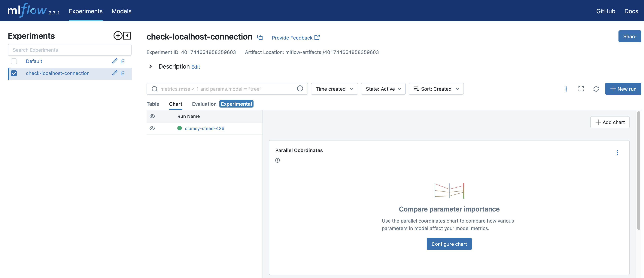Open the Parallel Coordinates chart kebab menu

pyautogui.click(x=618, y=153)
